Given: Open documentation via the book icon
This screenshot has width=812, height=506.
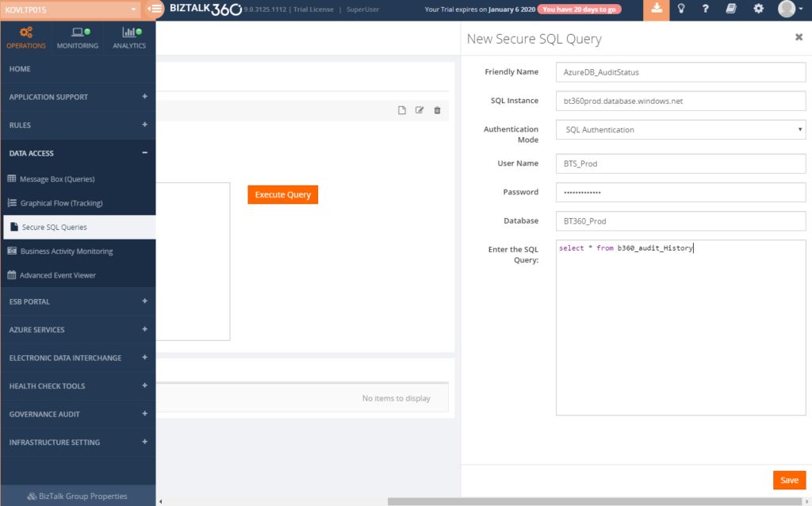Looking at the screenshot, I should coord(731,10).
